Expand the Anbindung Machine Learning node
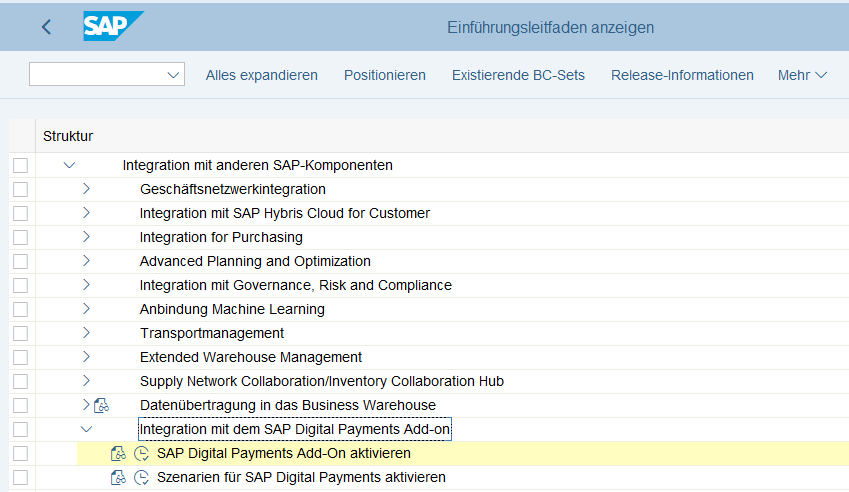 [x=86, y=309]
